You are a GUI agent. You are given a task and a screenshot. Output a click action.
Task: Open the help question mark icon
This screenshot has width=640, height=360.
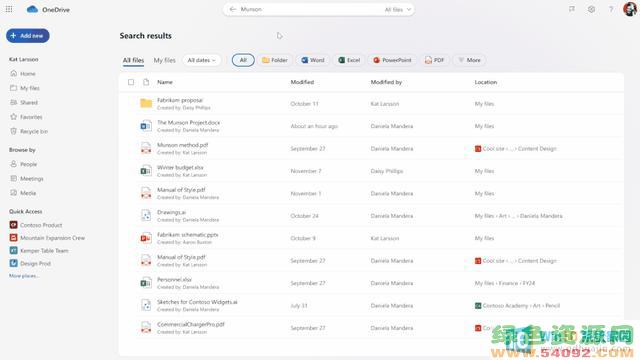(611, 9)
